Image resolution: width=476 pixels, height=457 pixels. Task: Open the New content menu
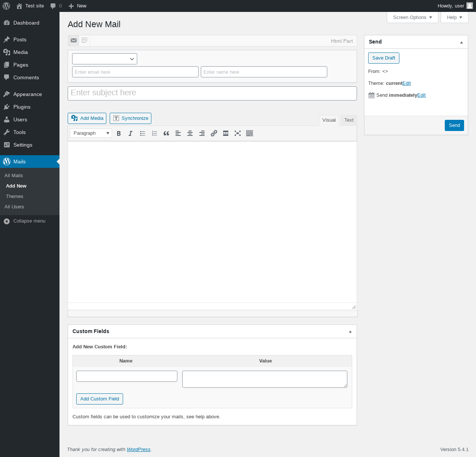pyautogui.click(x=77, y=6)
